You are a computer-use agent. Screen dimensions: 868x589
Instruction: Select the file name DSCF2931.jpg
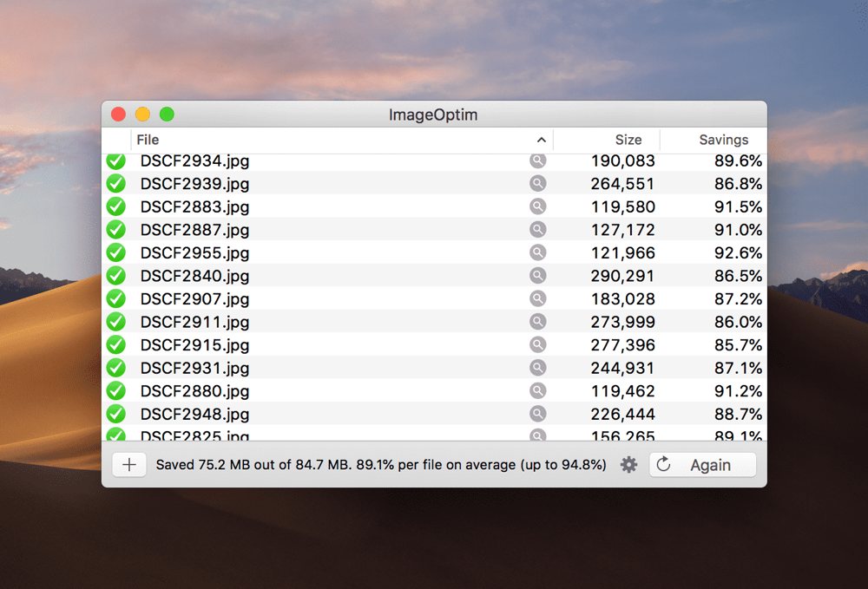point(194,368)
